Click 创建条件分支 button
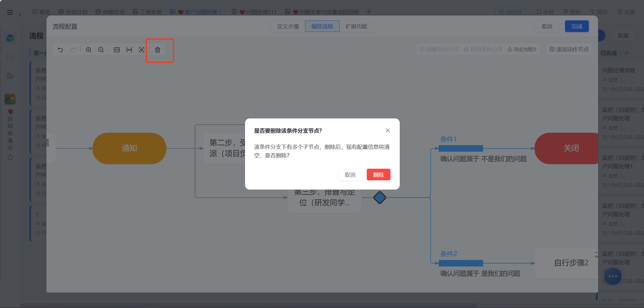Viewport: 644px width, 308px height. 439,49
